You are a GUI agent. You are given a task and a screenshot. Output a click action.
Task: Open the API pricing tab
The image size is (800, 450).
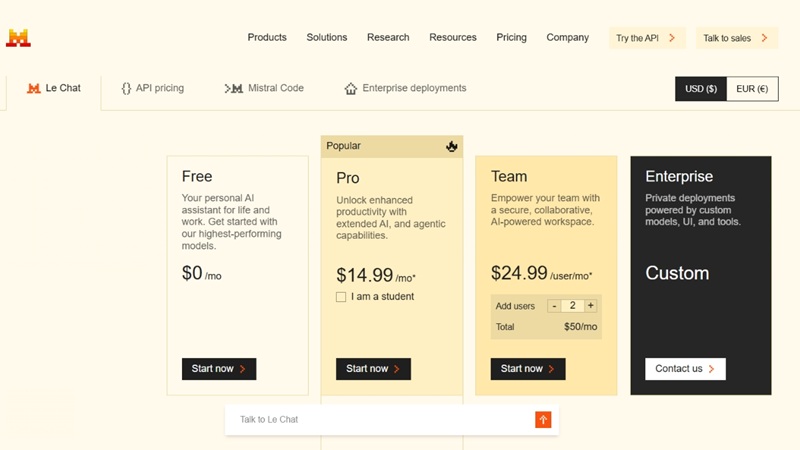point(153,88)
